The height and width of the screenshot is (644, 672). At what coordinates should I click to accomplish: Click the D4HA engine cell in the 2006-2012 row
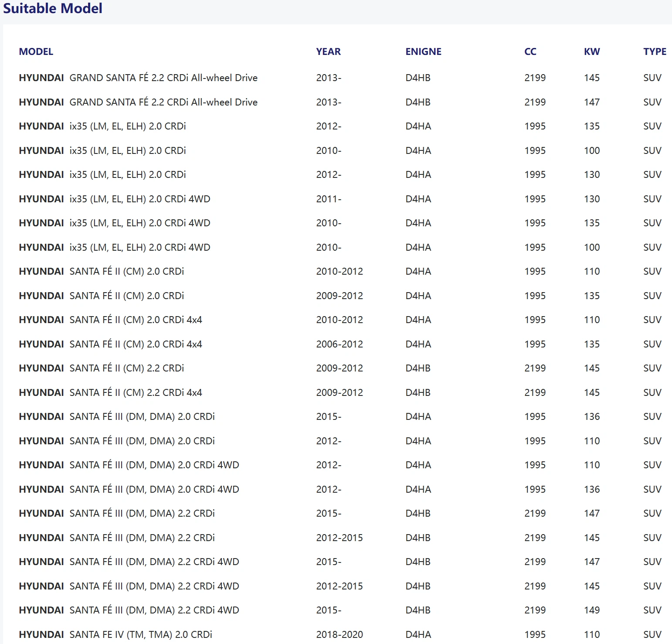[418, 344]
